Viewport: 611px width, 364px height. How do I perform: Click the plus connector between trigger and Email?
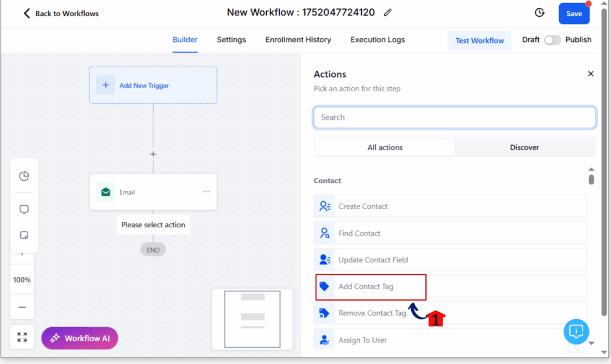153,155
